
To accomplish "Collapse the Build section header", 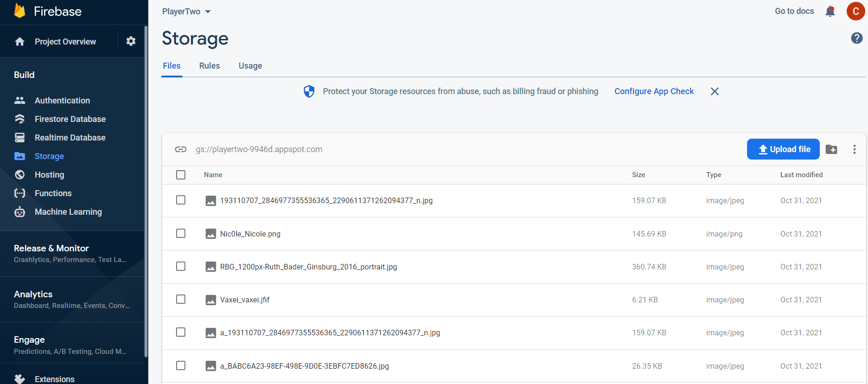I will tap(24, 75).
